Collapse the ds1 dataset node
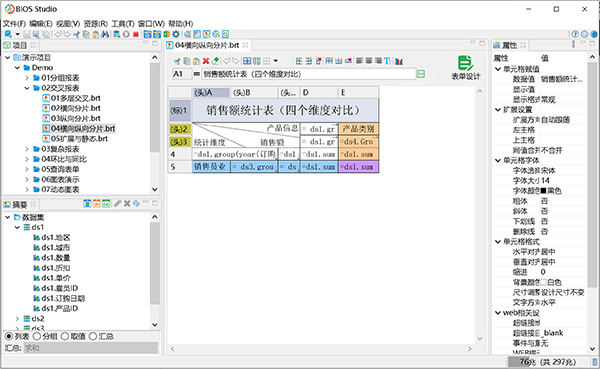 click(x=17, y=227)
